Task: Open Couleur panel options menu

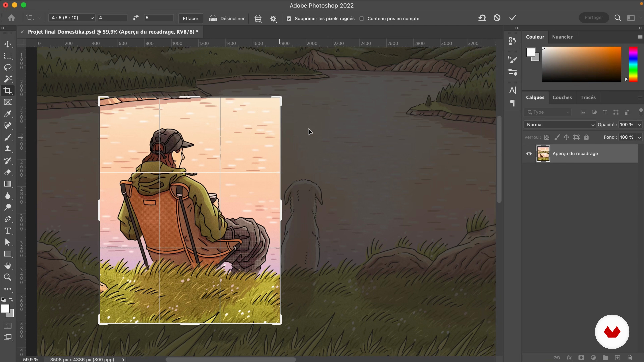Action: (x=640, y=37)
